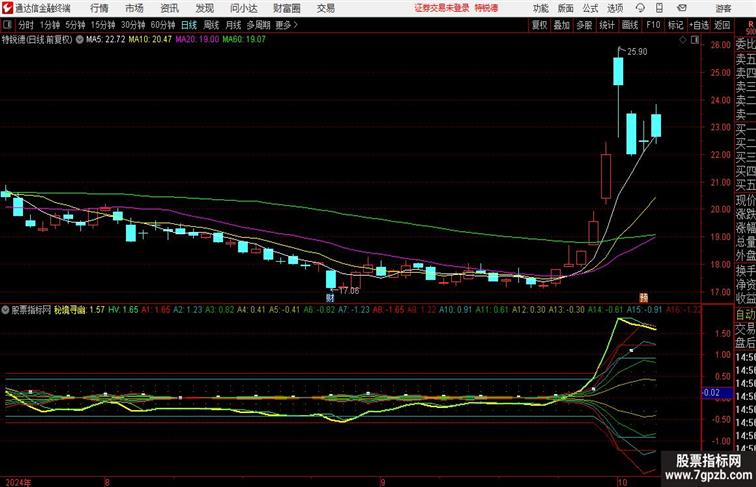Switch to 30分钟 period
Viewport: 756px width, 487px height.
133,25
